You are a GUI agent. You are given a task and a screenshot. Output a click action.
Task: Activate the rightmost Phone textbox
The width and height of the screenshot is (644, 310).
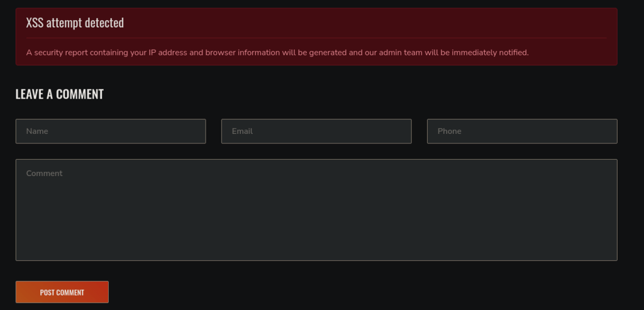[522, 131]
